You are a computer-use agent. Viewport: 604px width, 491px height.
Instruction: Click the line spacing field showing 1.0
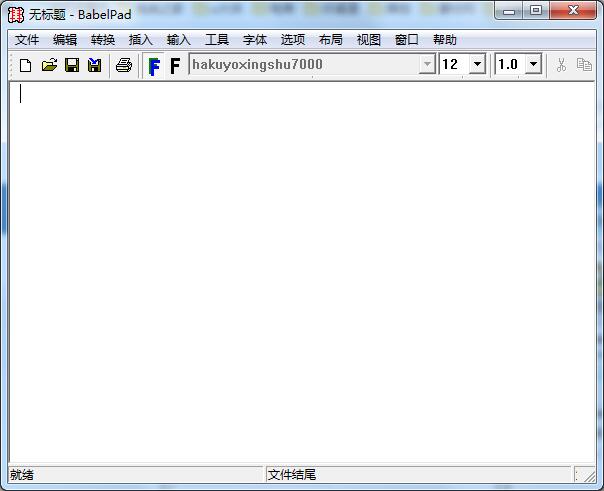coord(511,64)
